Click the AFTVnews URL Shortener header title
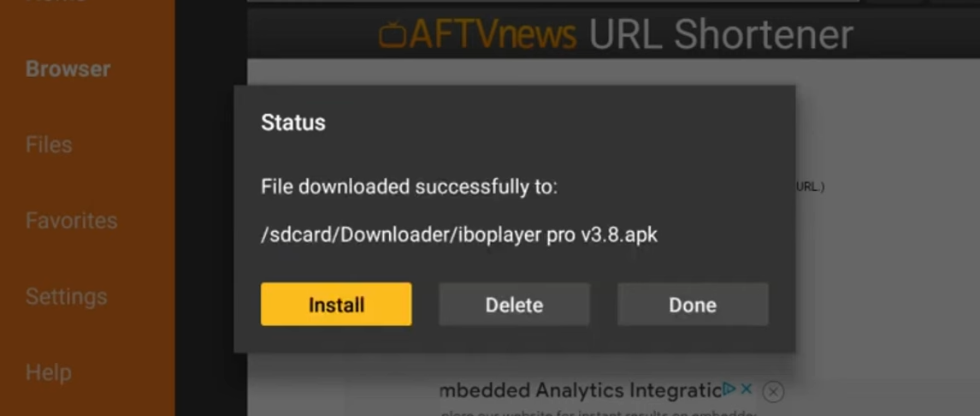The width and height of the screenshot is (980, 416). (x=617, y=34)
